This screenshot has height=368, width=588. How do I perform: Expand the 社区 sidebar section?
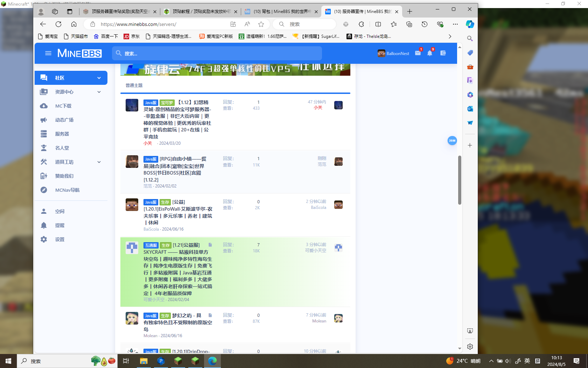coord(99,78)
